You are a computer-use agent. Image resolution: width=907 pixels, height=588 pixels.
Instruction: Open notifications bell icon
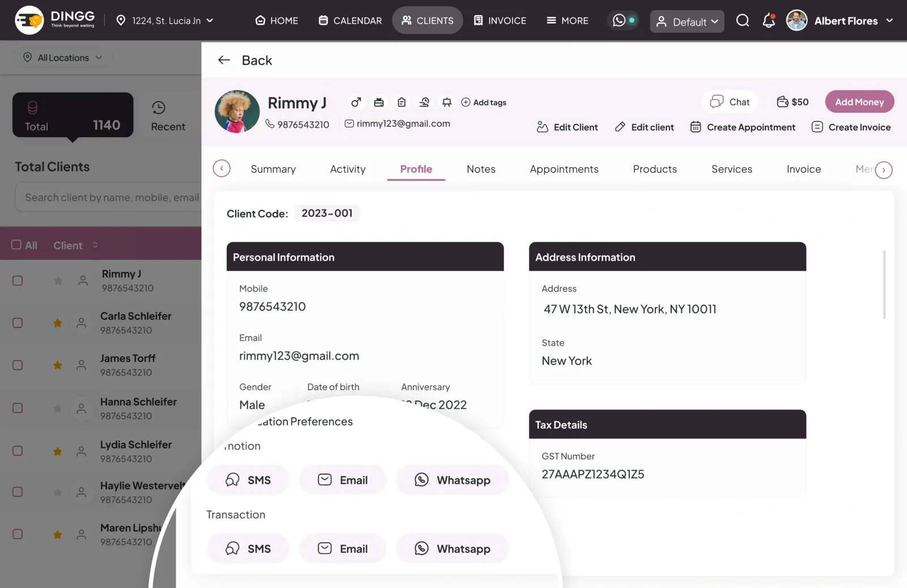pyautogui.click(x=769, y=21)
